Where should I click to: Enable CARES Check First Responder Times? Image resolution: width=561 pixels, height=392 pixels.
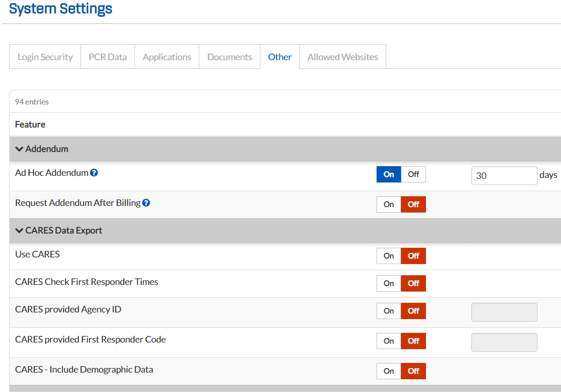(x=388, y=283)
